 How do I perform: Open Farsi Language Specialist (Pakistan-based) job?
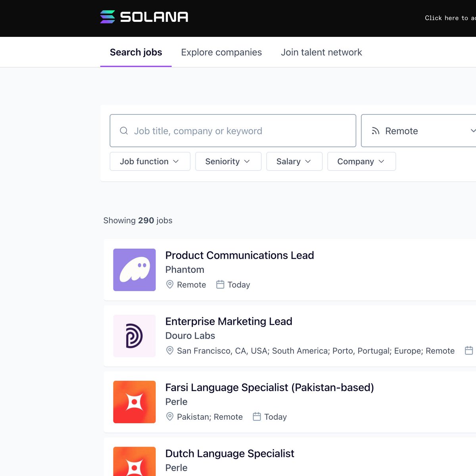point(270,387)
